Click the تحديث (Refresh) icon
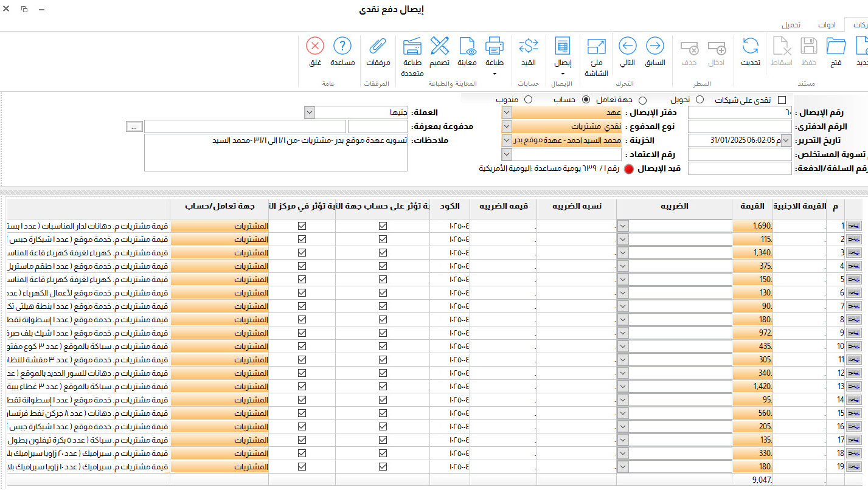Viewport: 868px width, 490px height. coord(750,46)
